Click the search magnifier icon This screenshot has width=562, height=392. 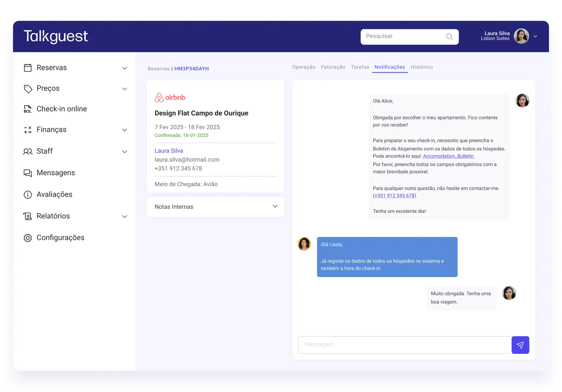[449, 37]
